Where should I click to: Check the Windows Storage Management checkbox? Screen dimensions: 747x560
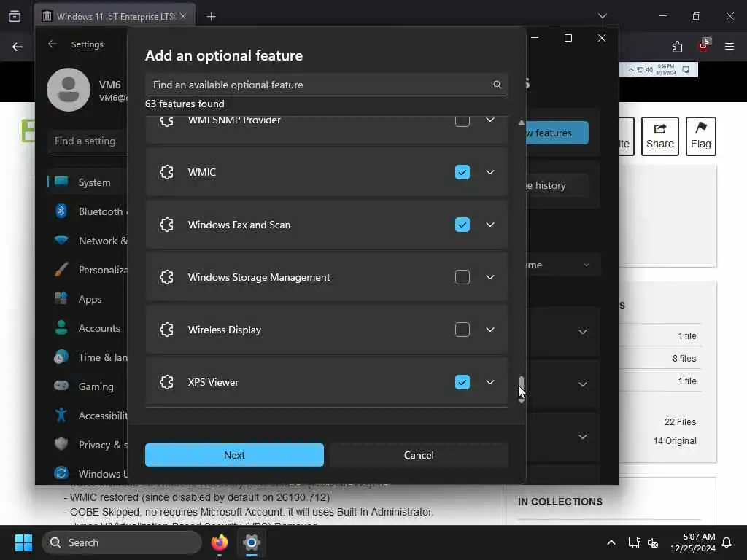[x=462, y=277]
